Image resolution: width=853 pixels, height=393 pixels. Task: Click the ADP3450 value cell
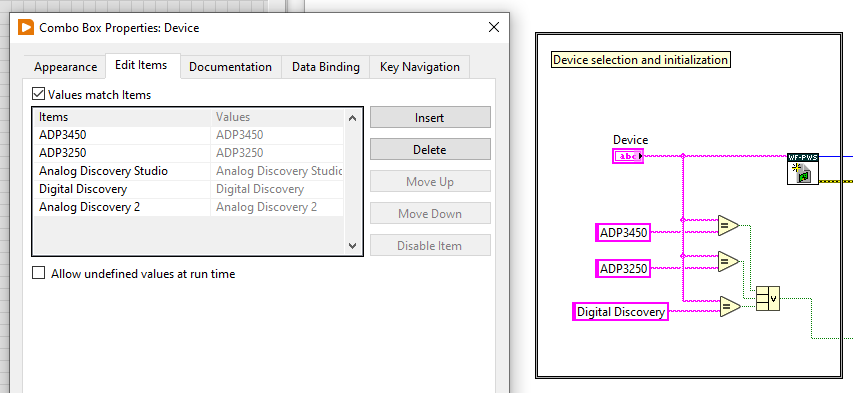(277, 135)
